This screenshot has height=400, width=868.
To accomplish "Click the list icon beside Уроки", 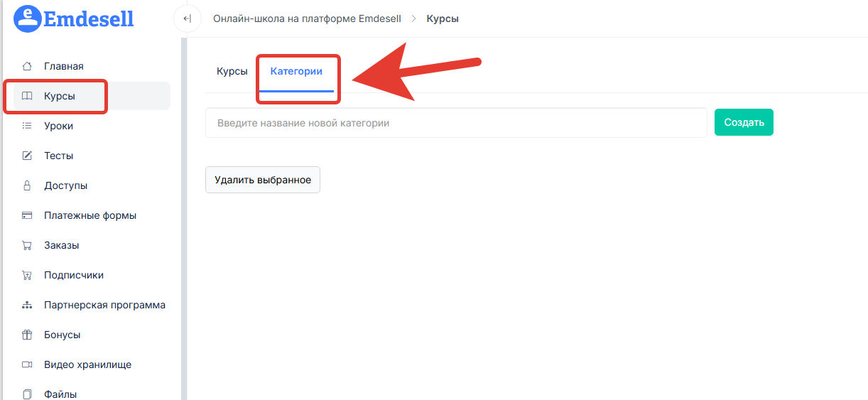I will [x=27, y=126].
